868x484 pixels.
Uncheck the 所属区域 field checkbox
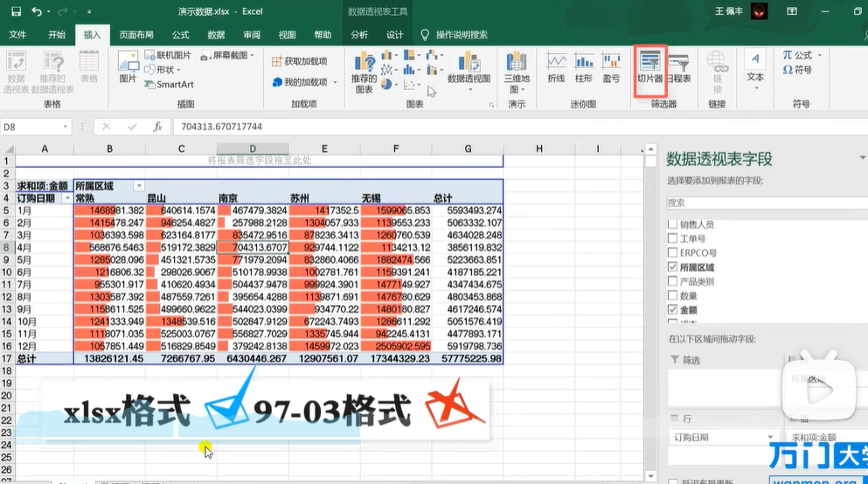click(672, 267)
